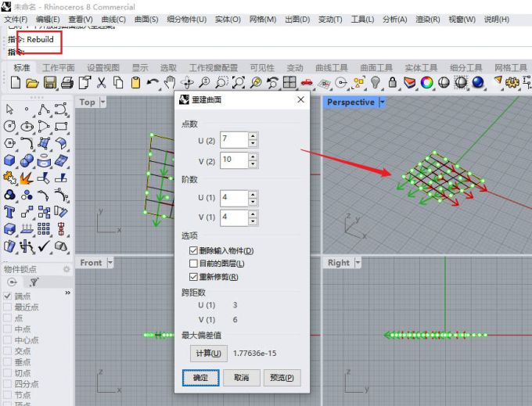Viewport: 532px width, 406px height.
Task: Enable the 目前的图层 checkbox
Action: pos(193,264)
